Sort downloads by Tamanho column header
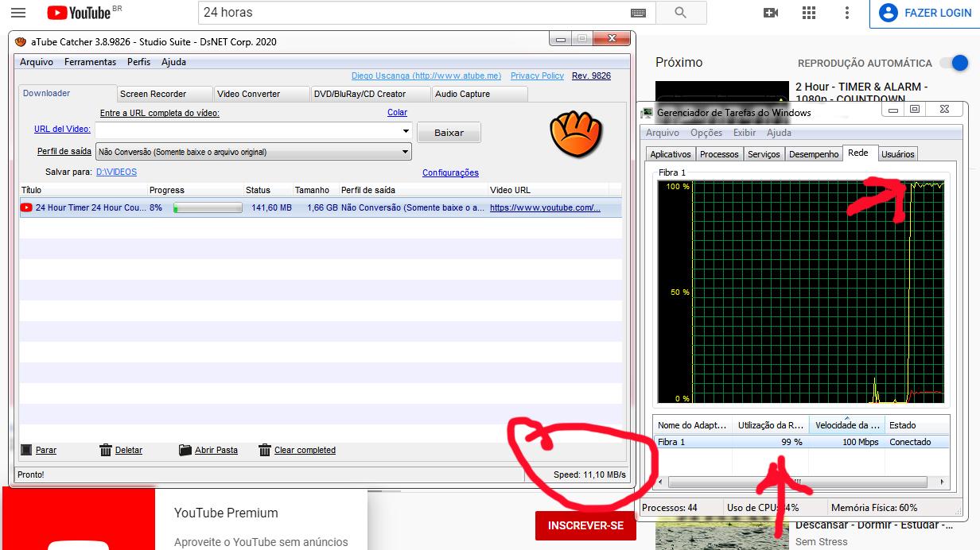This screenshot has width=980, height=550. [315, 190]
